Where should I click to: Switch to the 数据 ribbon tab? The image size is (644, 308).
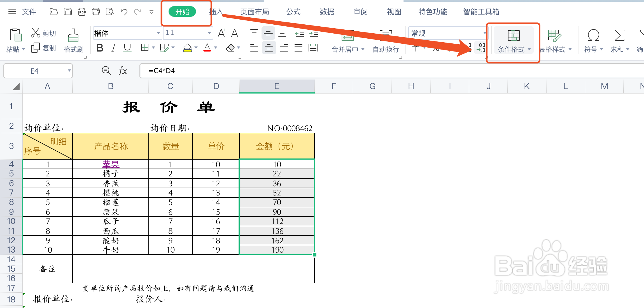click(x=326, y=12)
